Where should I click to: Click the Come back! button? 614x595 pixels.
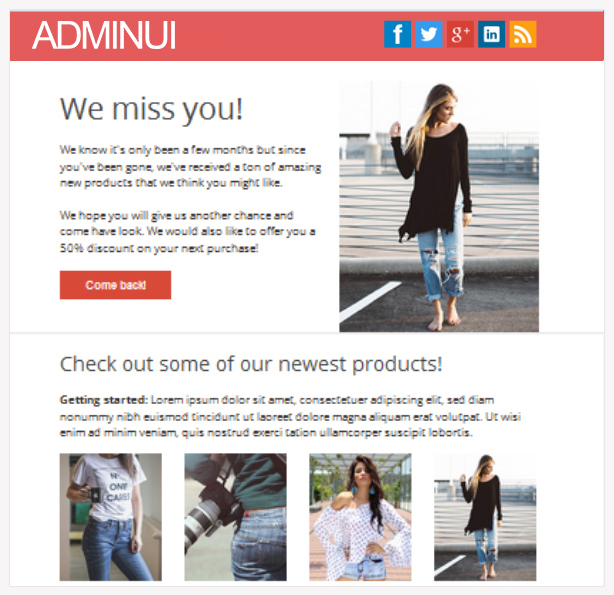coord(116,285)
